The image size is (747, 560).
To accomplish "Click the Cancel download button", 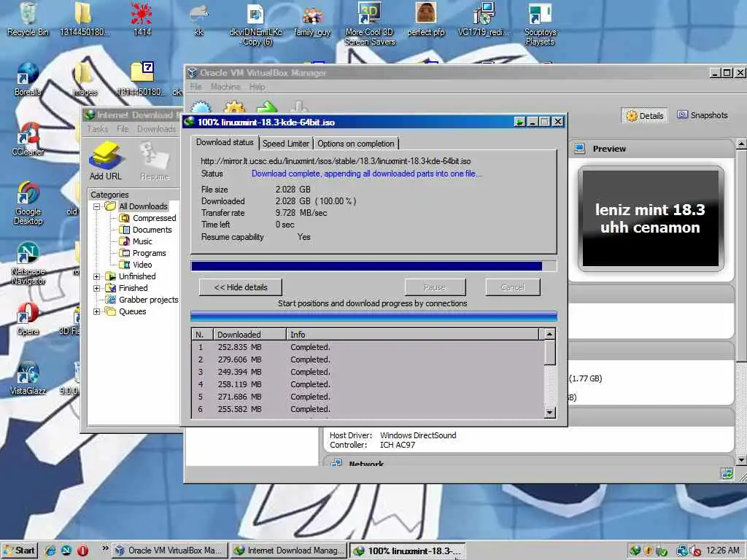I will point(513,287).
